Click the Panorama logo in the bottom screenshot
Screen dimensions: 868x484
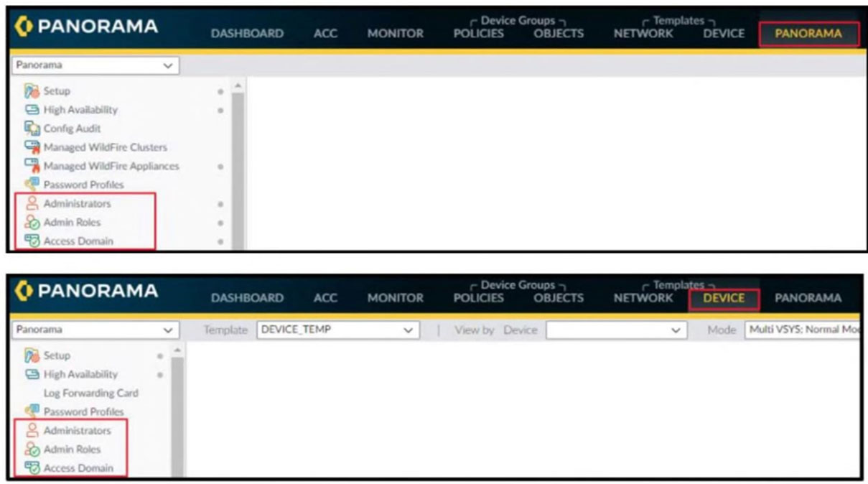pyautogui.click(x=87, y=292)
